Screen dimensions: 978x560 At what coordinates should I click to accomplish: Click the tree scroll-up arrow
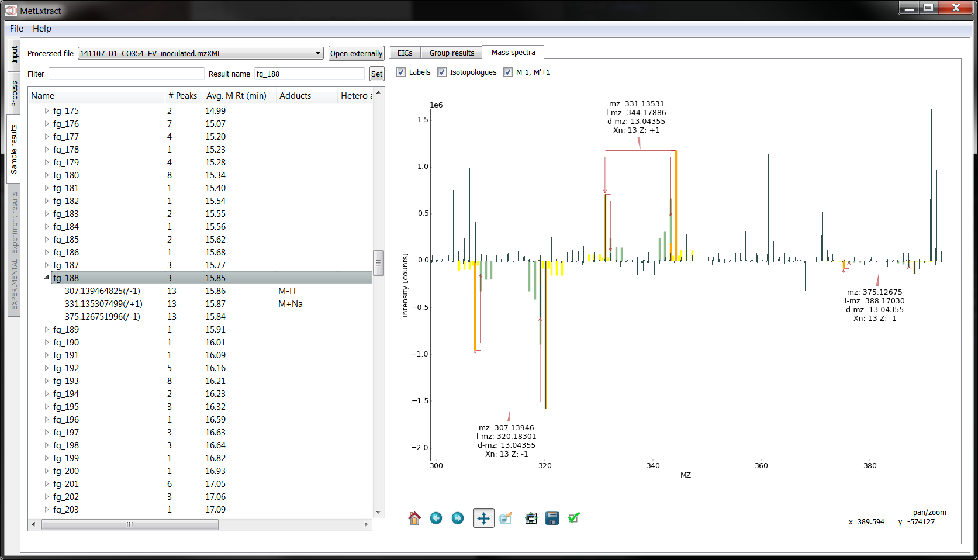point(378,93)
